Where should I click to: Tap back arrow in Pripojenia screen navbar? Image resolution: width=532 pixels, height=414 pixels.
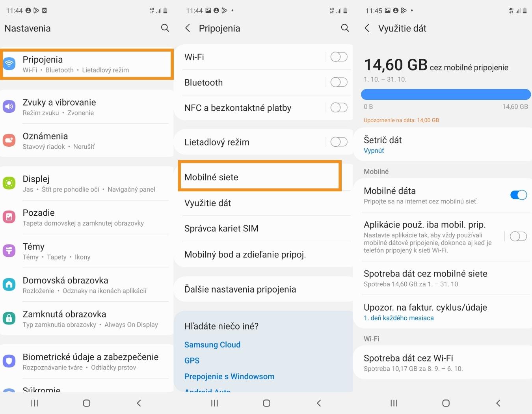click(x=319, y=403)
